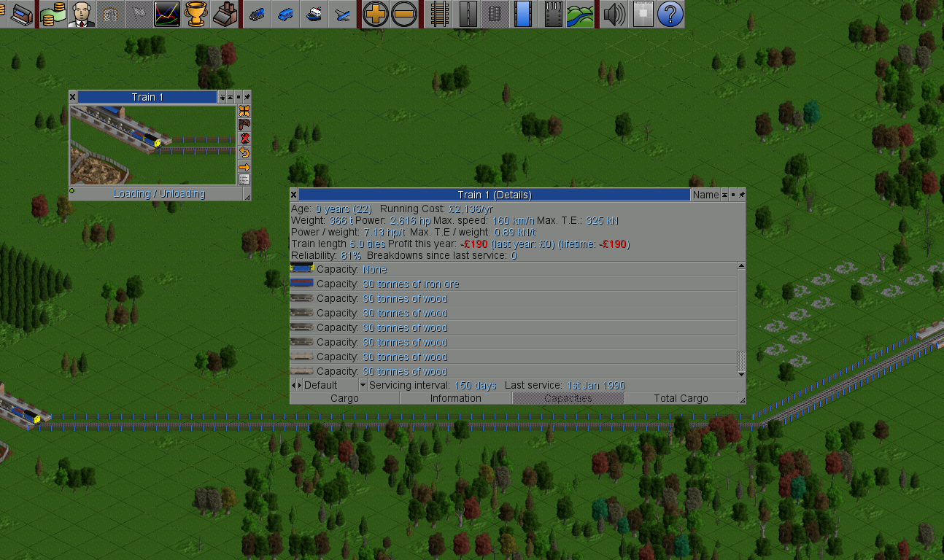Send Train 1 to depot
The image size is (944, 560).
pyautogui.click(x=244, y=125)
